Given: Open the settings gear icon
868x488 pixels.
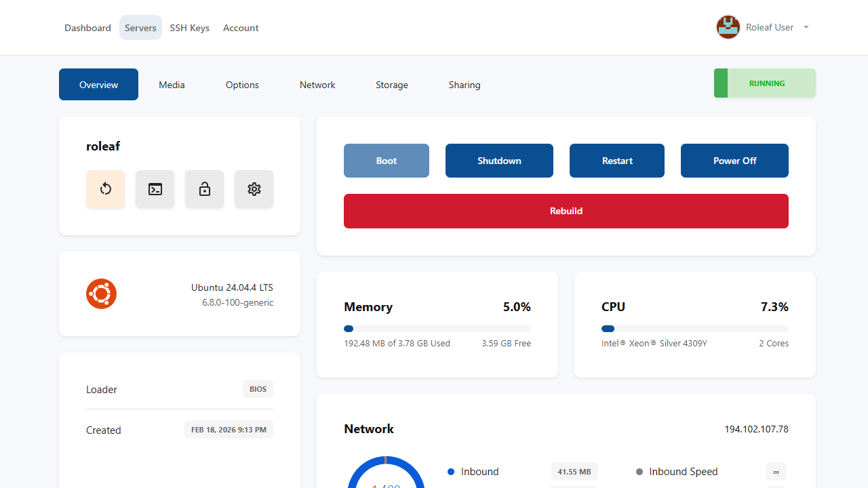Looking at the screenshot, I should click(254, 189).
